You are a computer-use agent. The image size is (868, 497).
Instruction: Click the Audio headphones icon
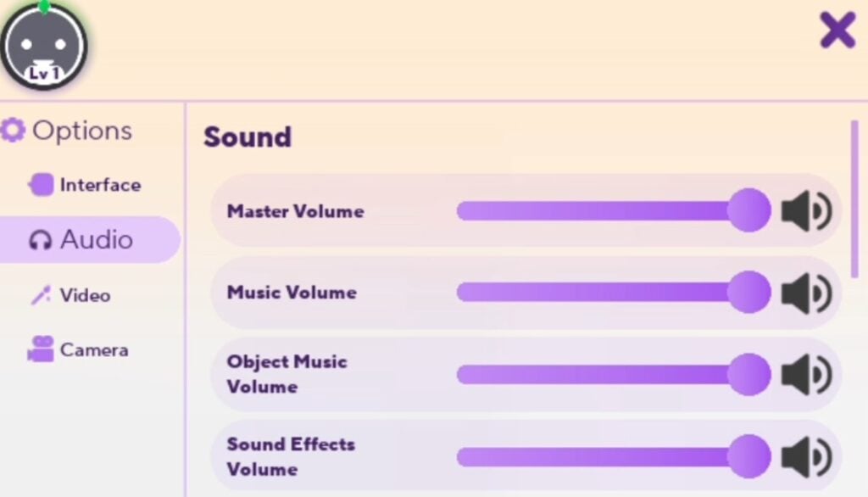coord(40,240)
